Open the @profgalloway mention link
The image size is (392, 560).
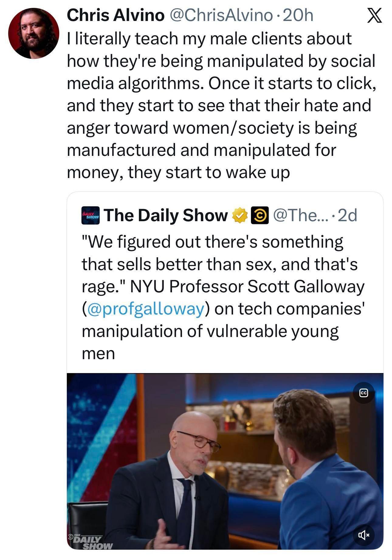point(146,309)
